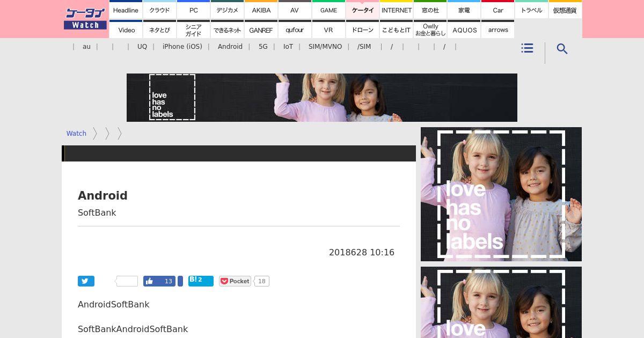Click the Keitai Watch logo
This screenshot has height=338, width=644.
coord(85,19)
